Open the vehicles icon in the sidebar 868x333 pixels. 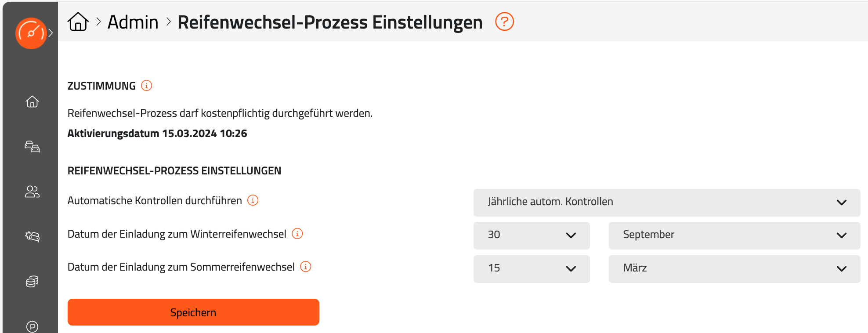[x=32, y=146]
